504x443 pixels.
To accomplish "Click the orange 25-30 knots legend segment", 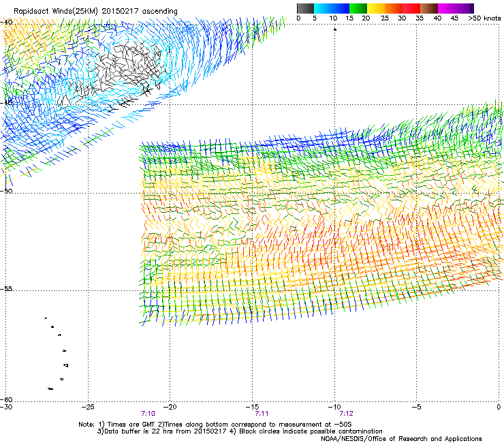I will coord(394,8).
